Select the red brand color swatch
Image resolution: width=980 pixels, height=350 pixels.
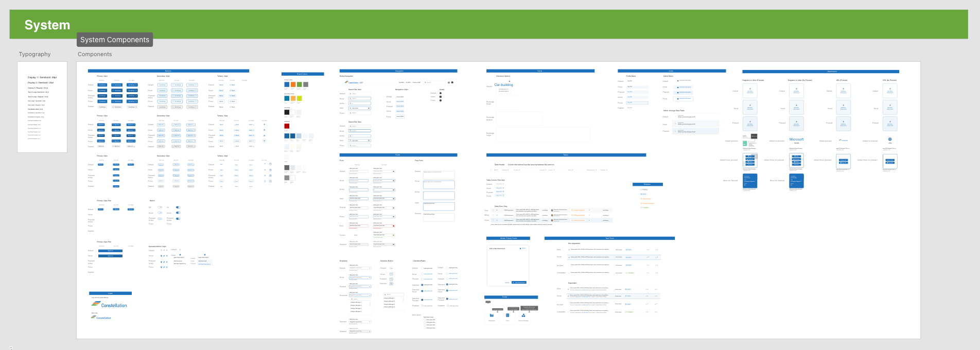coord(287,126)
